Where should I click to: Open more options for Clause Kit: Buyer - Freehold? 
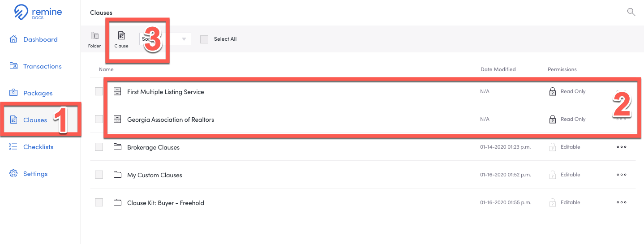pos(622,202)
